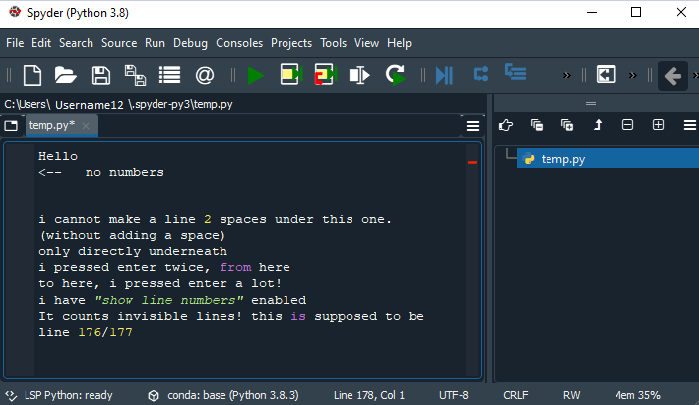Click the up arrow icon in the outline toolbar
This screenshot has height=405, width=699.
tap(598, 125)
